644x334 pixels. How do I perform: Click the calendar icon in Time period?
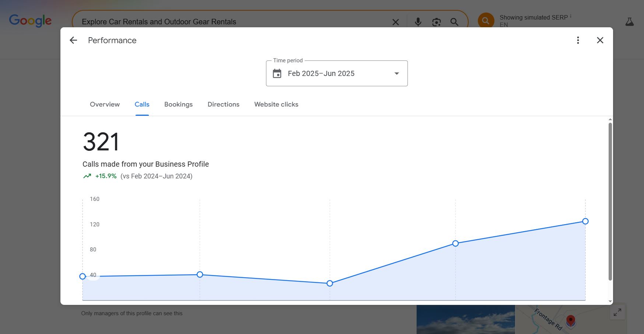point(277,73)
